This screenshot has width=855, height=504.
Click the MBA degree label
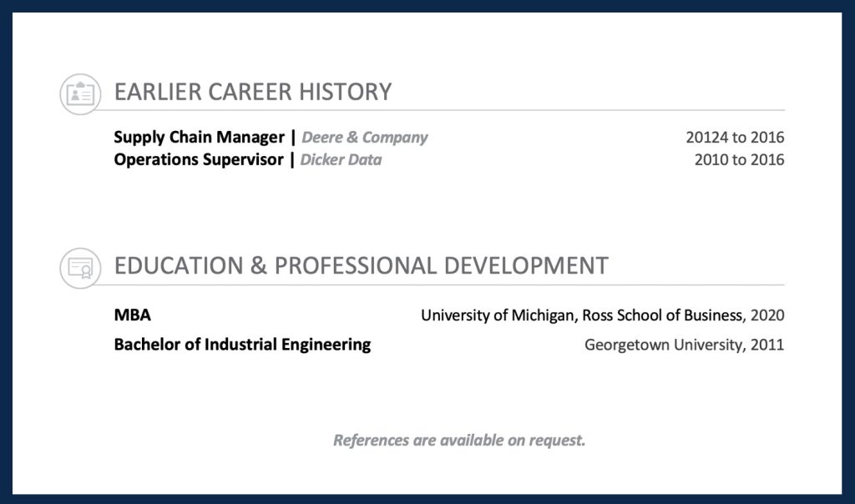(x=133, y=315)
